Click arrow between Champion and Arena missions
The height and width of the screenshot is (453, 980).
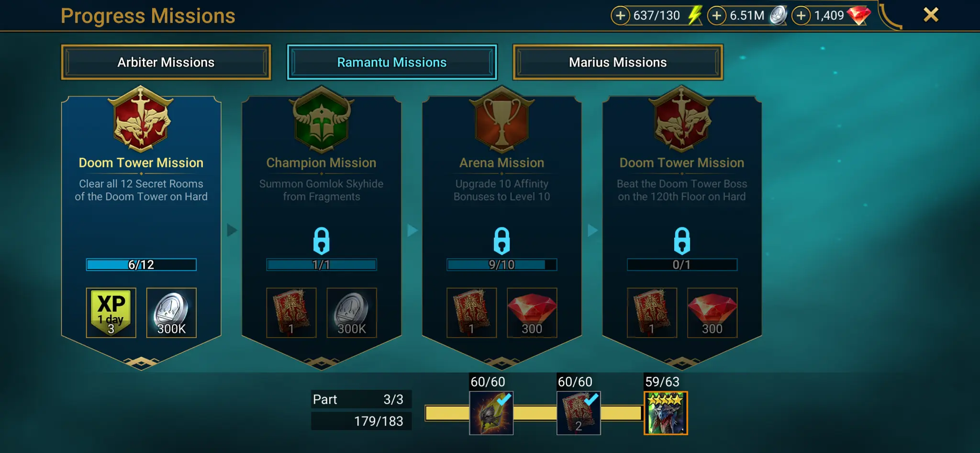(x=412, y=230)
